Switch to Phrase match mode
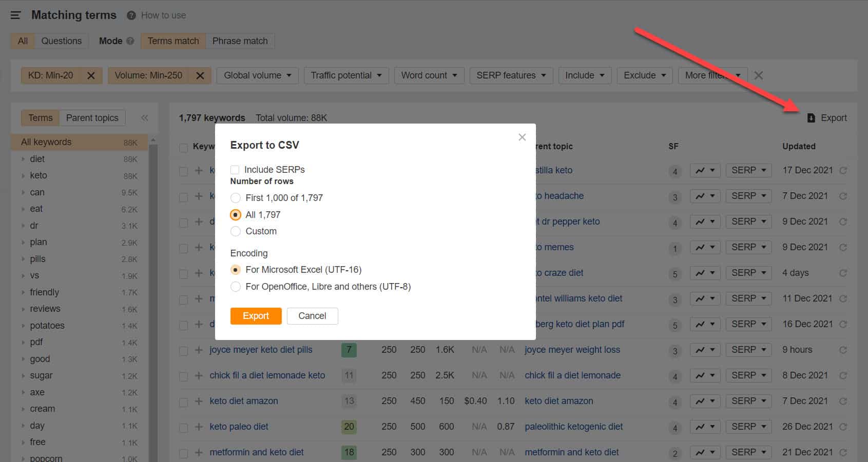The width and height of the screenshot is (868, 462). point(240,41)
